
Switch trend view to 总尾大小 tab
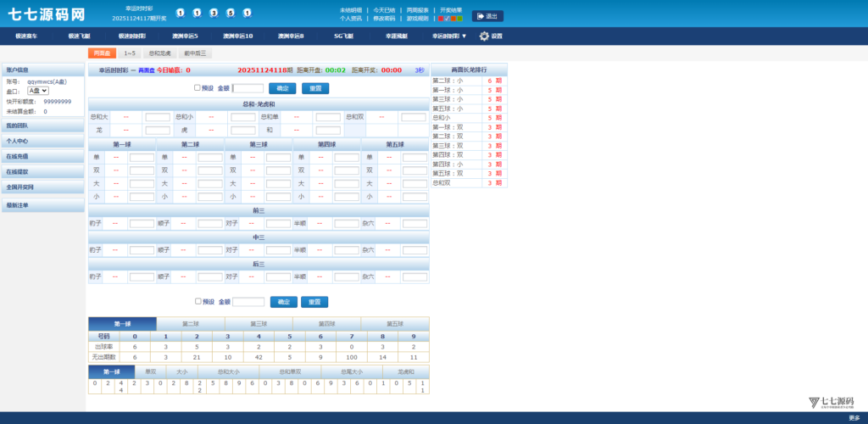point(352,372)
